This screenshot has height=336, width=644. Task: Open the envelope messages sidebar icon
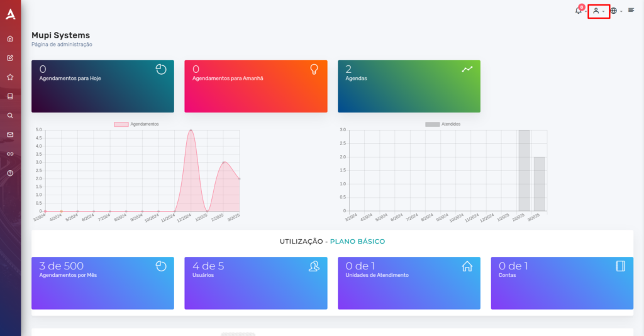(x=10, y=134)
